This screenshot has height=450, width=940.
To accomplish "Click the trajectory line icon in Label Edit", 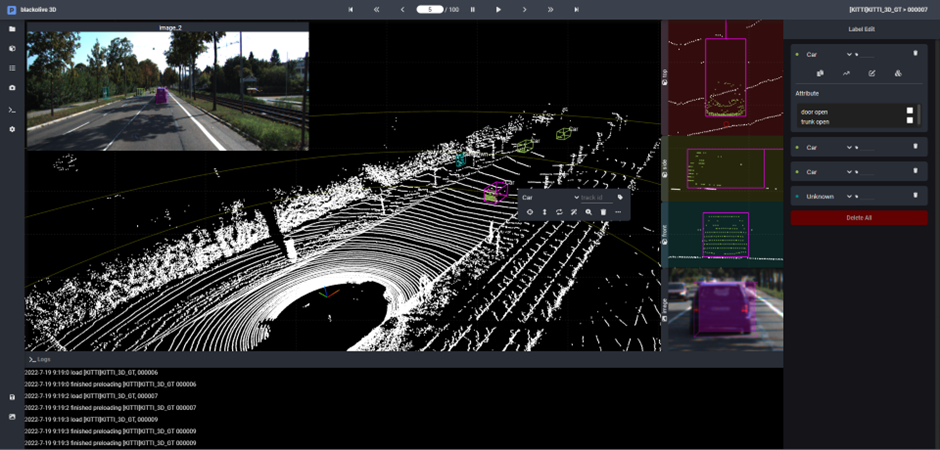I will (846, 73).
